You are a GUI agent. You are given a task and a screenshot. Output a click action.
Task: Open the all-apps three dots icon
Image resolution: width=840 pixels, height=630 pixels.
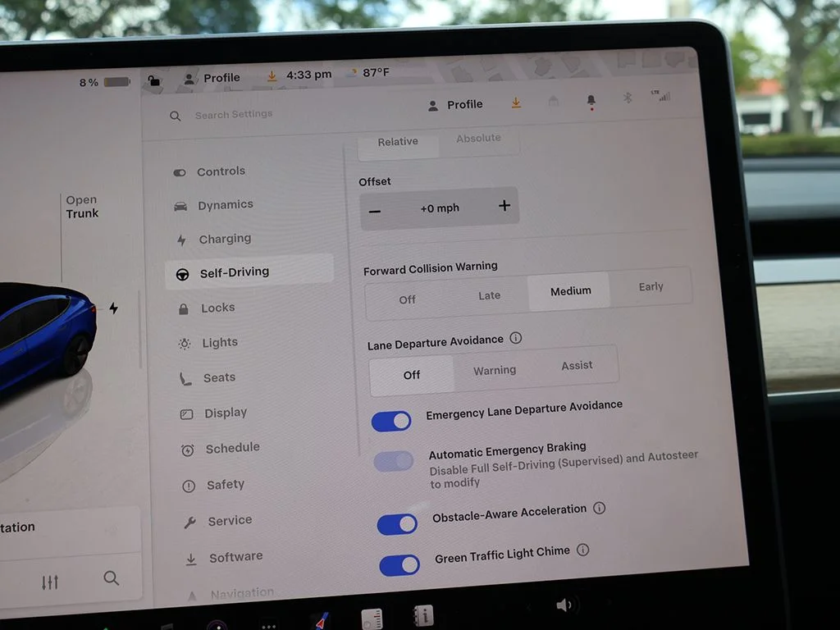(x=269, y=626)
